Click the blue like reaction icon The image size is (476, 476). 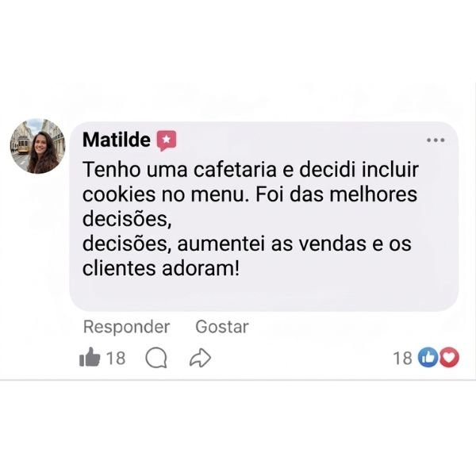(x=428, y=357)
